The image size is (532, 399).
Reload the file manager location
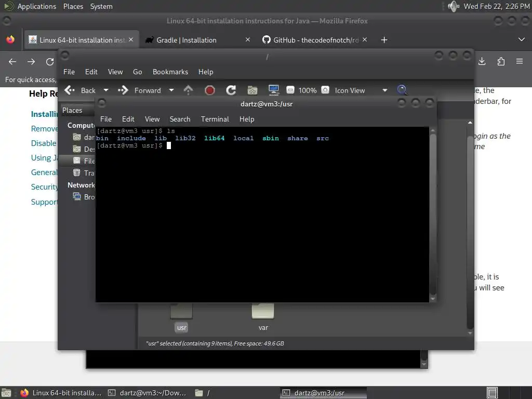(x=231, y=90)
